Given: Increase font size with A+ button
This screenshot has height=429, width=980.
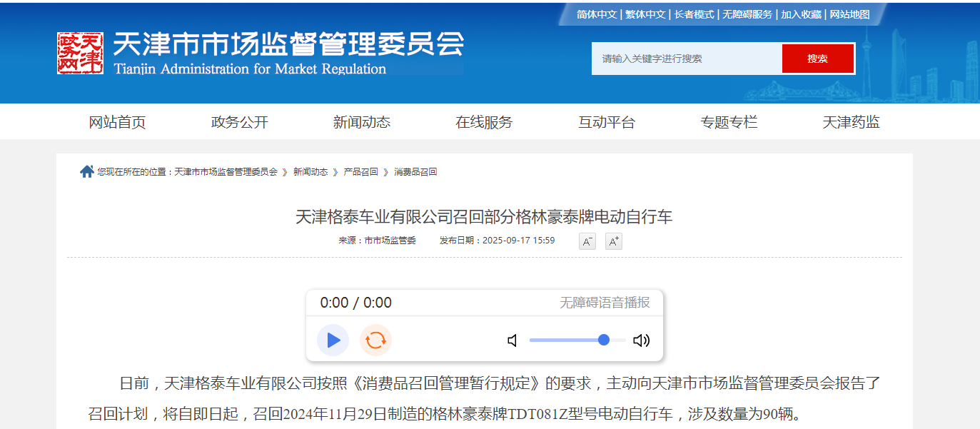Looking at the screenshot, I should point(613,241).
